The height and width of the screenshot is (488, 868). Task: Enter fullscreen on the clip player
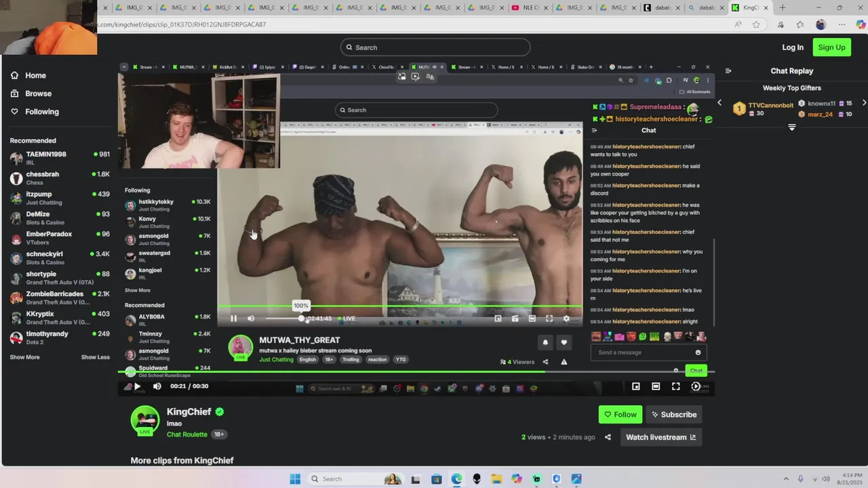(676, 386)
